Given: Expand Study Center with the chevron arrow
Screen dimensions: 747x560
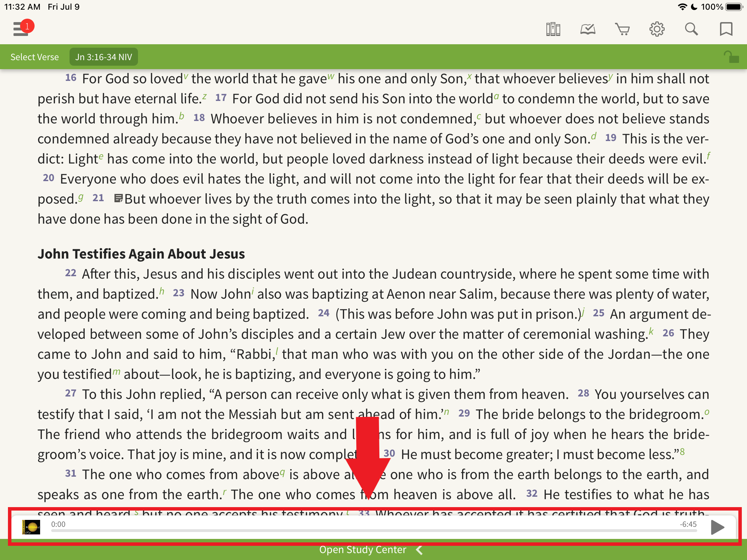Looking at the screenshot, I should [x=419, y=550].
